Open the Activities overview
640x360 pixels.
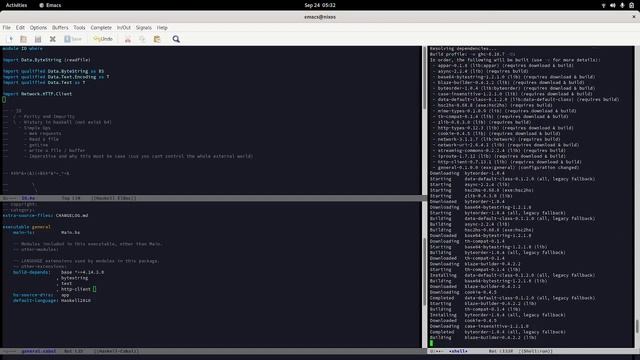click(x=16, y=5)
